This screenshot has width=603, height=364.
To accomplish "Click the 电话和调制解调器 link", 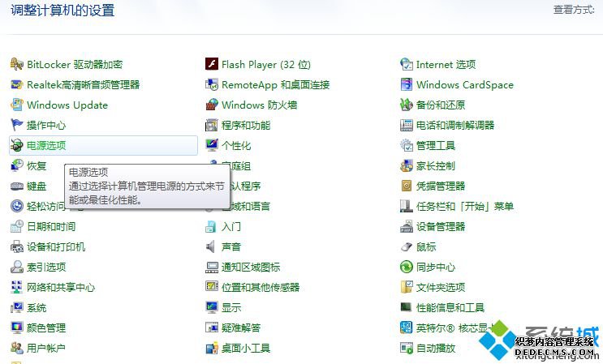I will [x=455, y=125].
